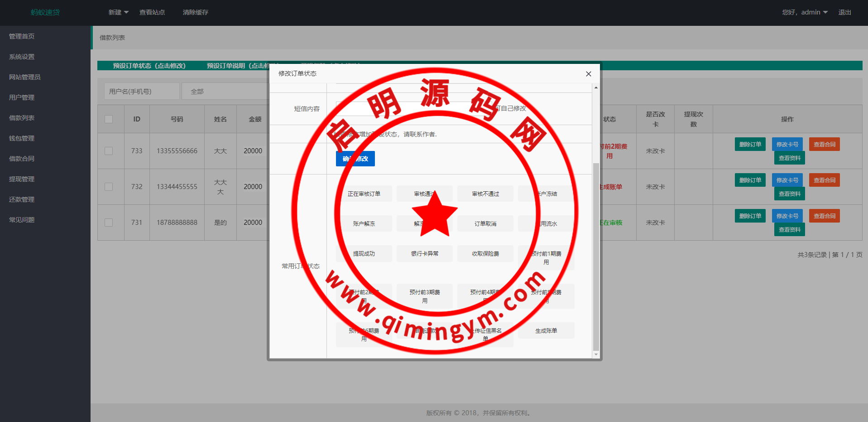Select the 正在审核订单 status option
This screenshot has width=868, height=422.
364,194
